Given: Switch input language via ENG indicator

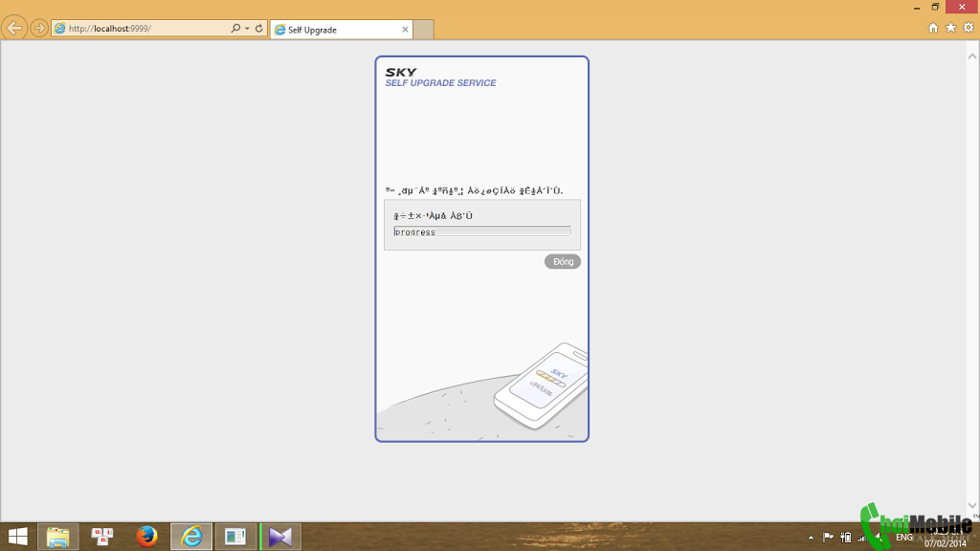Looking at the screenshot, I should (x=904, y=538).
